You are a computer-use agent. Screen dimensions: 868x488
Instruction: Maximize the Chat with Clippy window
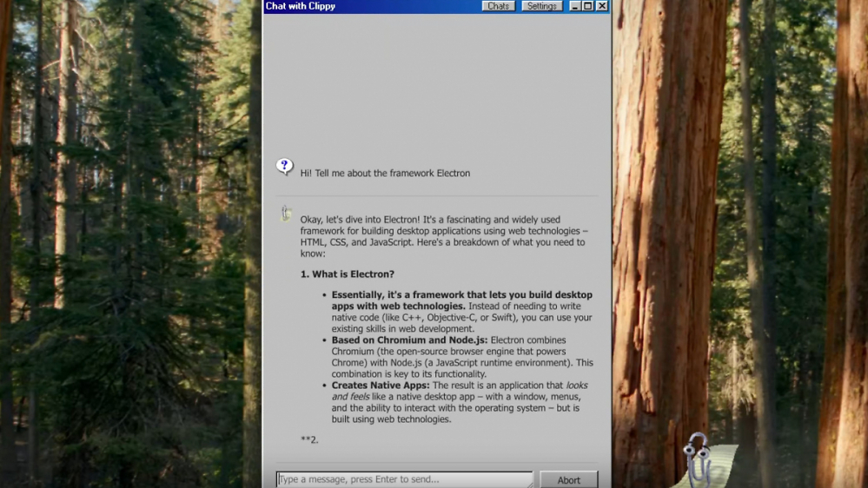coord(588,6)
